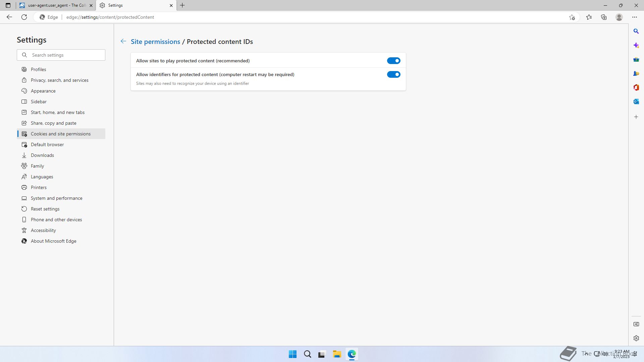Open the Collections icon in toolbar

604,17
